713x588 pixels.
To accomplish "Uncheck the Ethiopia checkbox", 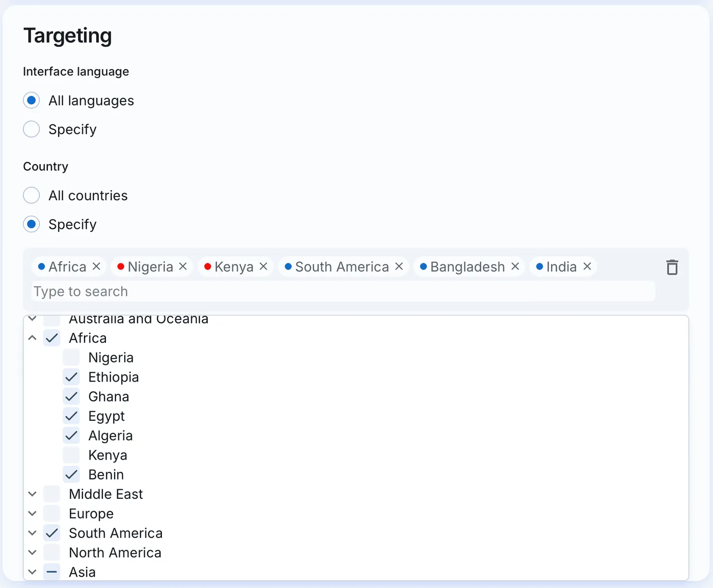I will pyautogui.click(x=71, y=377).
